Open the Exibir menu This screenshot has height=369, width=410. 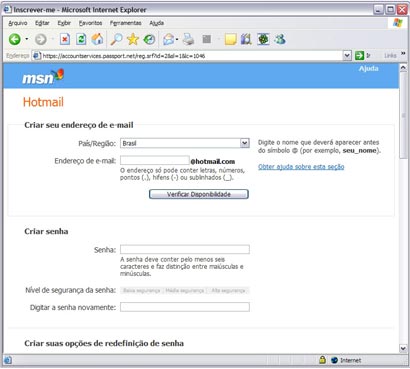64,23
